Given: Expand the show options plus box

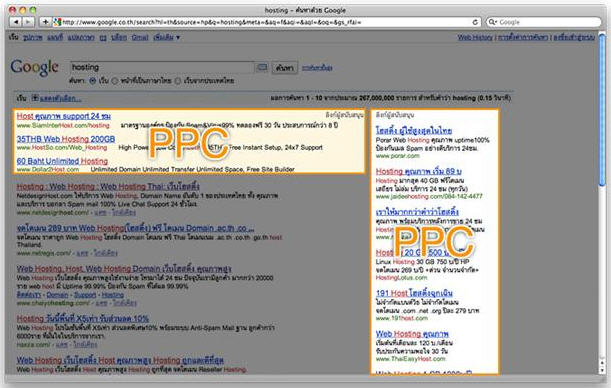Looking at the screenshot, I should 35,98.
